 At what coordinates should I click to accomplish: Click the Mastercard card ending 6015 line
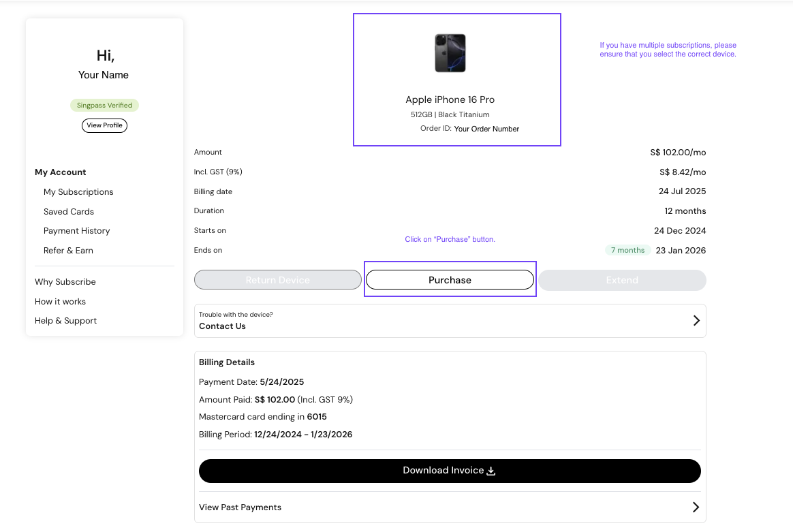click(x=263, y=417)
